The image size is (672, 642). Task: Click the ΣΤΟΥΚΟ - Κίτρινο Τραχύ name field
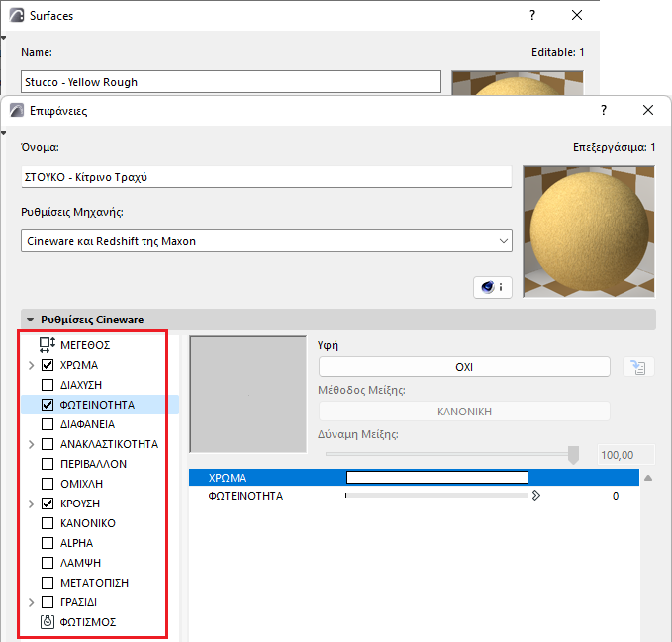(x=266, y=177)
